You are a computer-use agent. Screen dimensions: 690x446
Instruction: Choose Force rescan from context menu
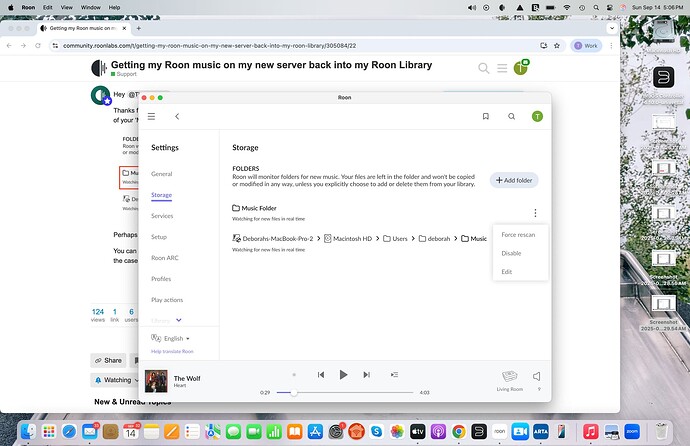click(519, 235)
